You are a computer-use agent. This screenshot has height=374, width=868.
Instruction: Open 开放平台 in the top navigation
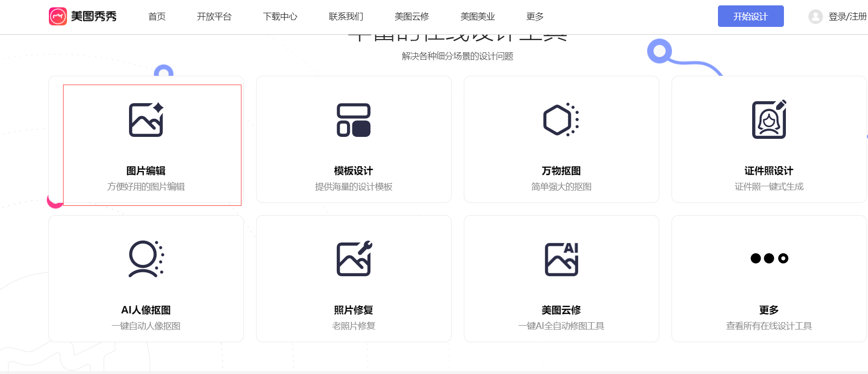pos(214,17)
